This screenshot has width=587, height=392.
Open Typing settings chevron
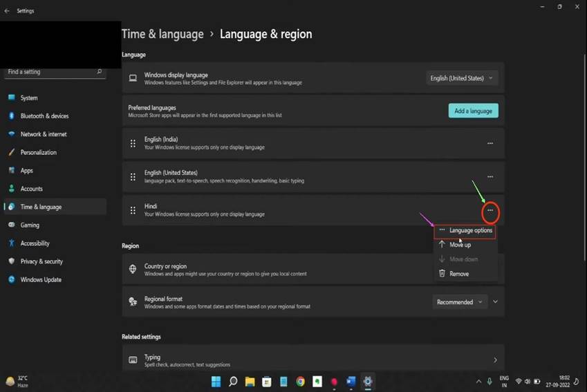click(495, 360)
